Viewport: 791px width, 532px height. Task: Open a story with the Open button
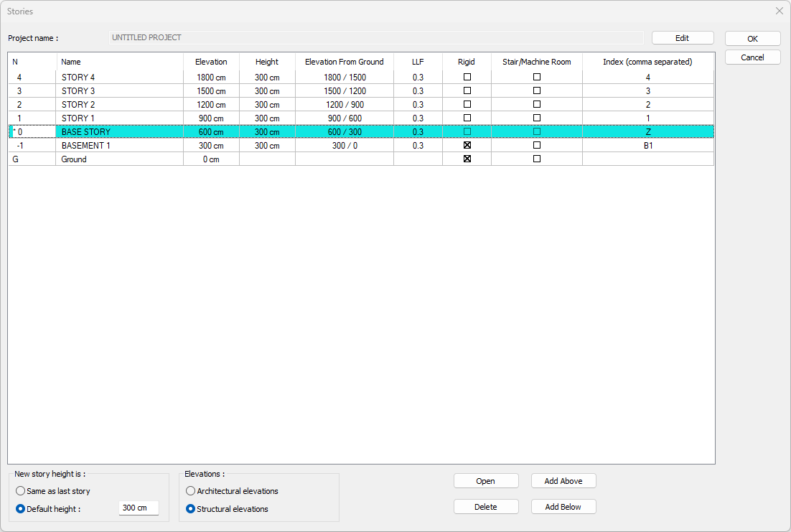tap(485, 481)
